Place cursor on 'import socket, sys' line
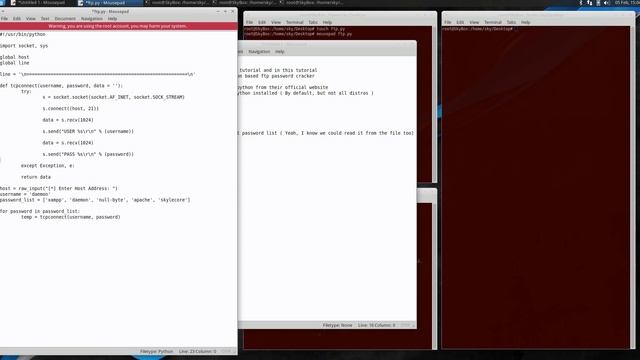640x360 pixels. [x=24, y=46]
